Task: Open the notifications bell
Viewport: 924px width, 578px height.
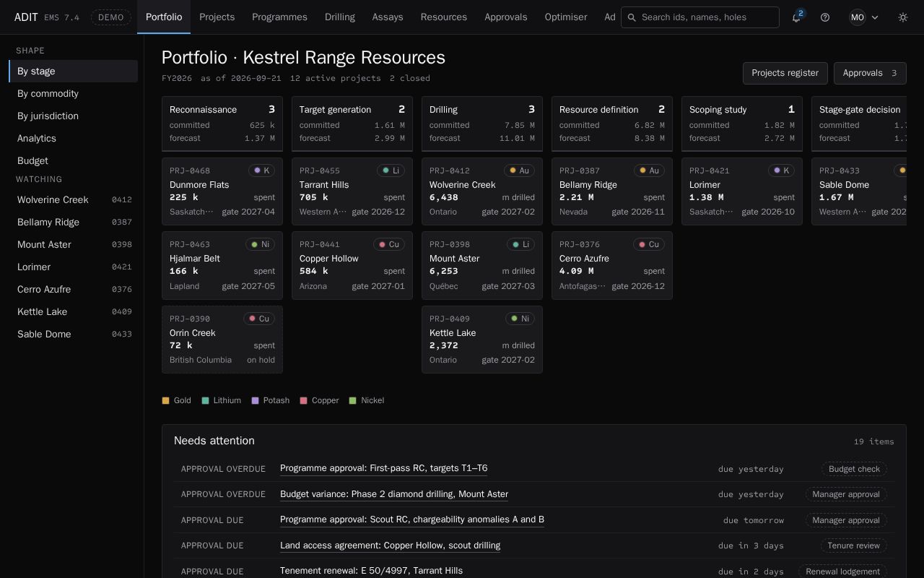Action: pyautogui.click(x=796, y=17)
